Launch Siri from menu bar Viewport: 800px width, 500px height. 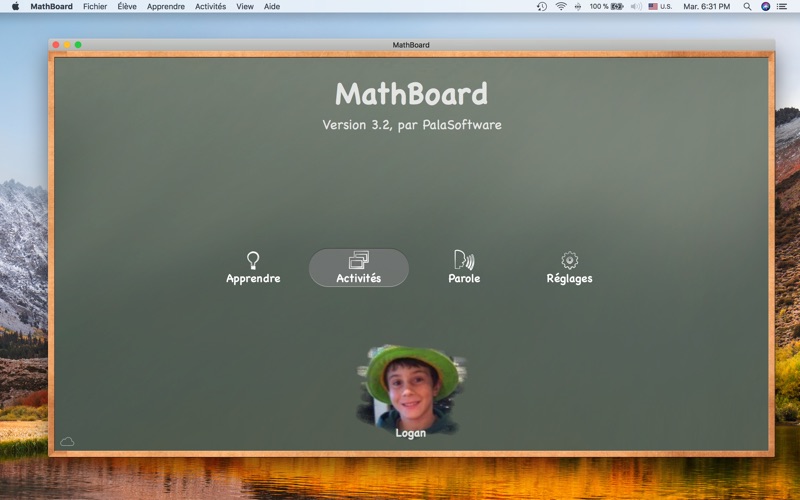pyautogui.click(x=765, y=7)
